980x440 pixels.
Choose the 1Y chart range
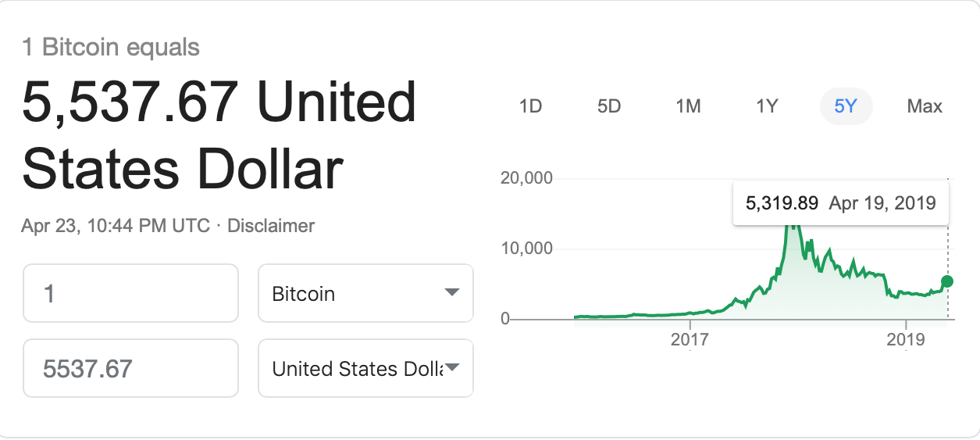pos(767,106)
